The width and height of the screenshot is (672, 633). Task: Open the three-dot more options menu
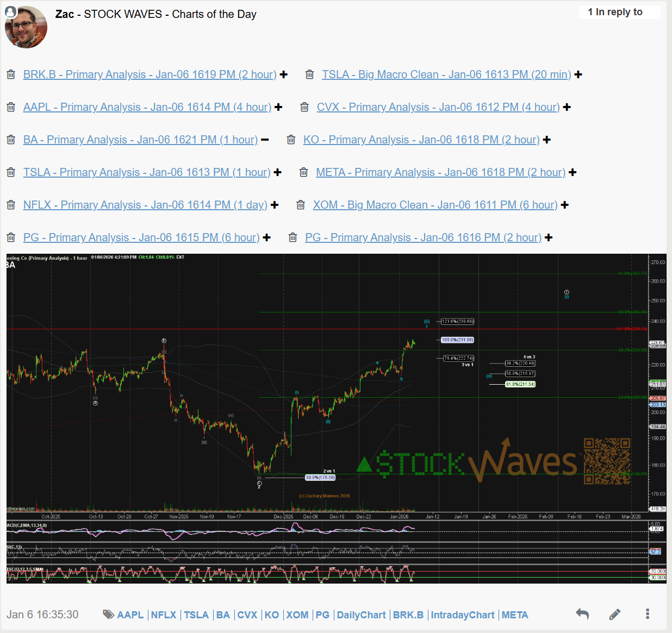(x=647, y=614)
